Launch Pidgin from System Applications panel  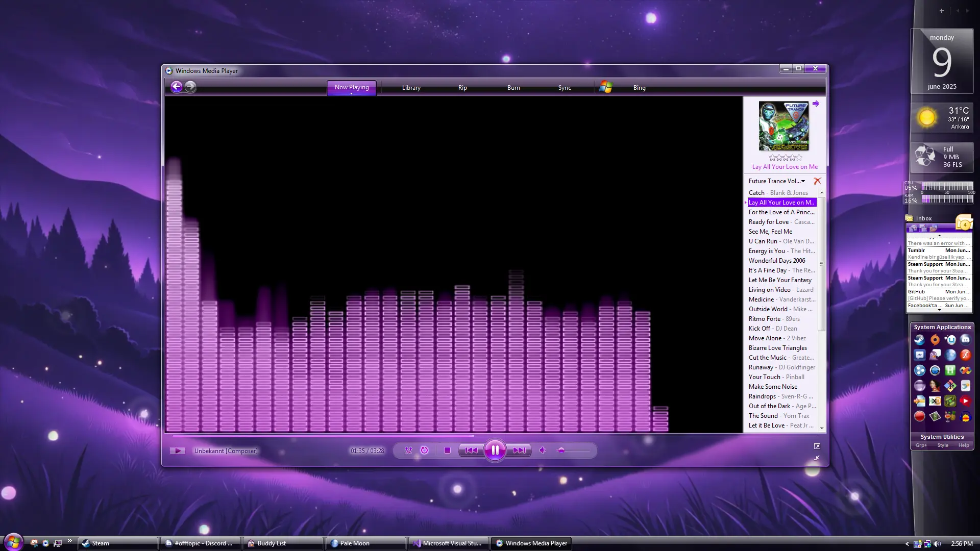coord(935,355)
